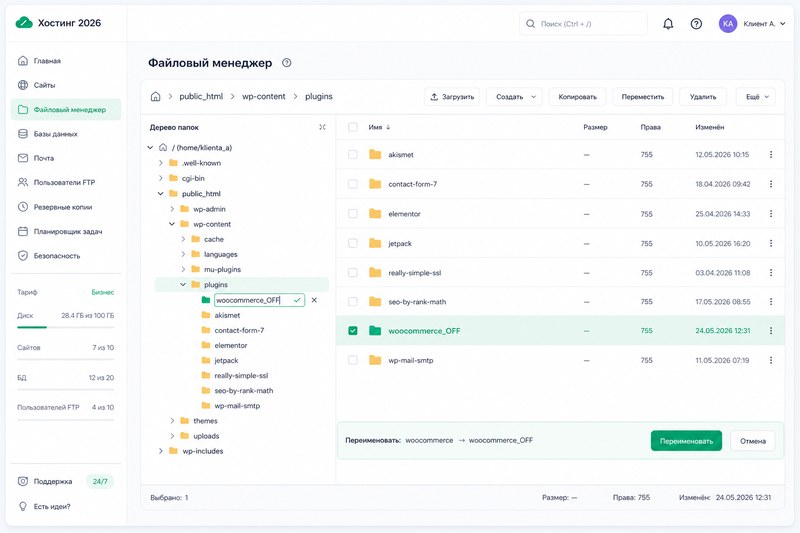Expand the cache tree node
800x533 pixels.
[183, 239]
